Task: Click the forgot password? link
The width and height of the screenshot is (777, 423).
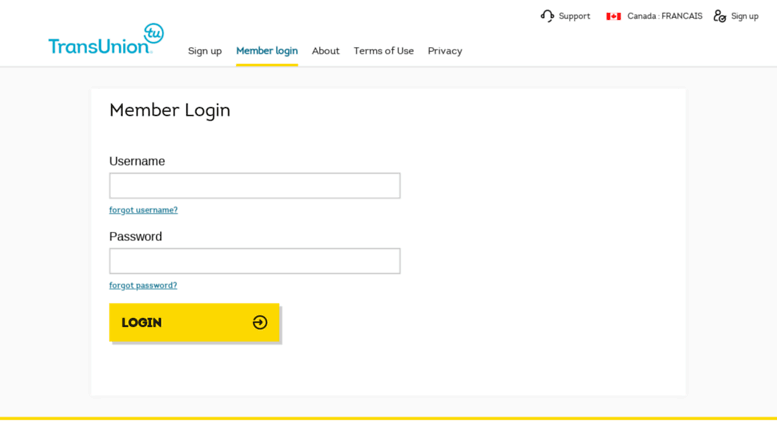Action: (143, 285)
